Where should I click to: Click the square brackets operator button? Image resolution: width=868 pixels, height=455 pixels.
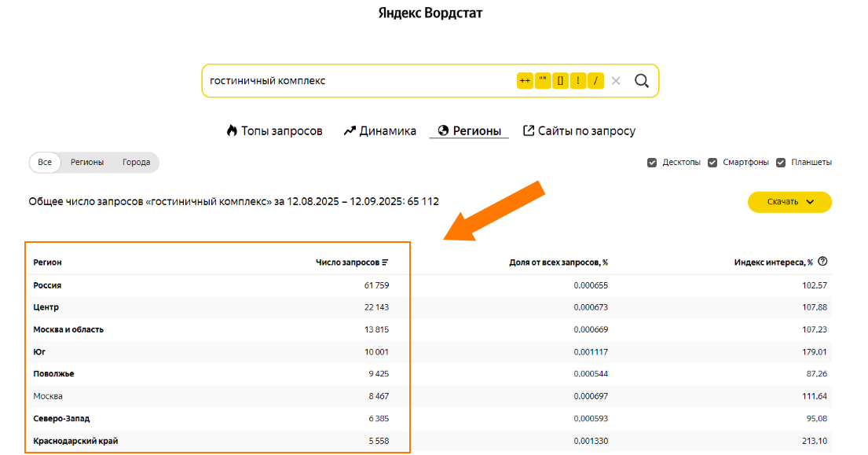coord(560,81)
